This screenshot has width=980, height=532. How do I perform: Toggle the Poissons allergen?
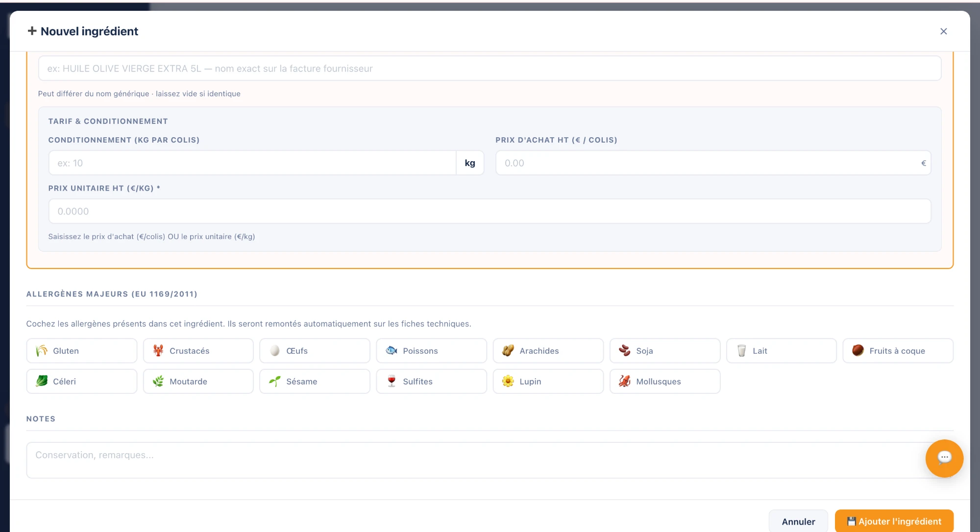pos(431,351)
